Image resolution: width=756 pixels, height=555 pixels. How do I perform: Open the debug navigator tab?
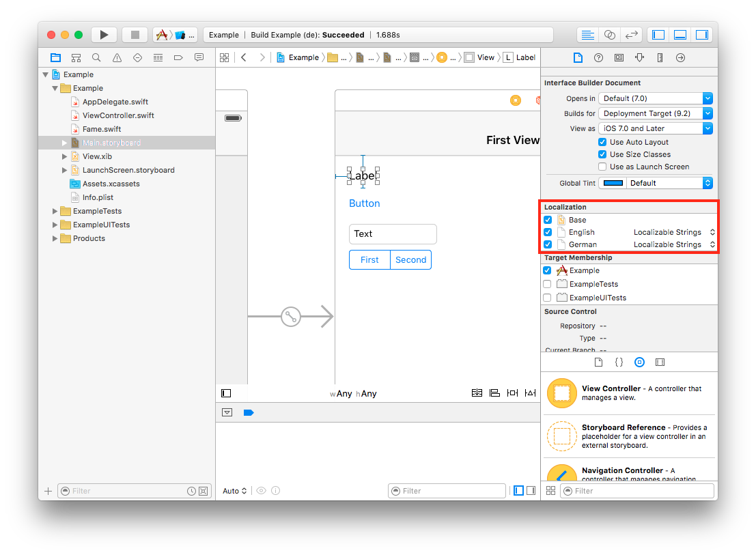click(x=158, y=58)
